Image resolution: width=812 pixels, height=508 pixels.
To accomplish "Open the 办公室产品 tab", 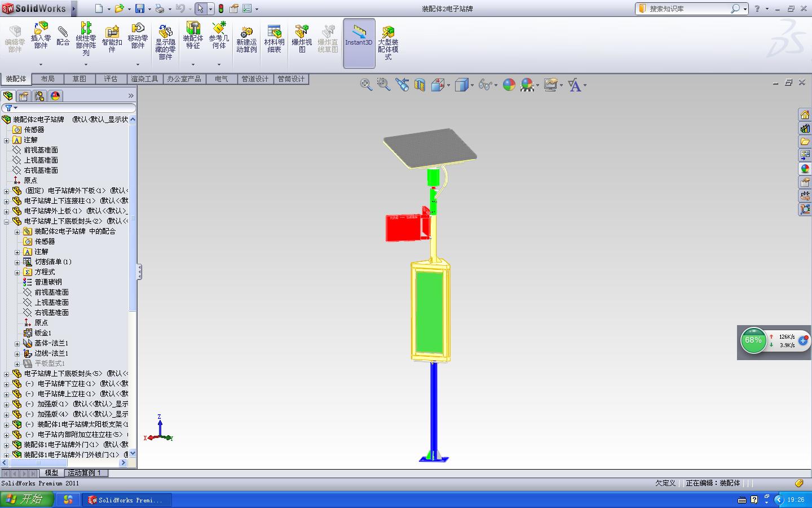I will tap(184, 79).
